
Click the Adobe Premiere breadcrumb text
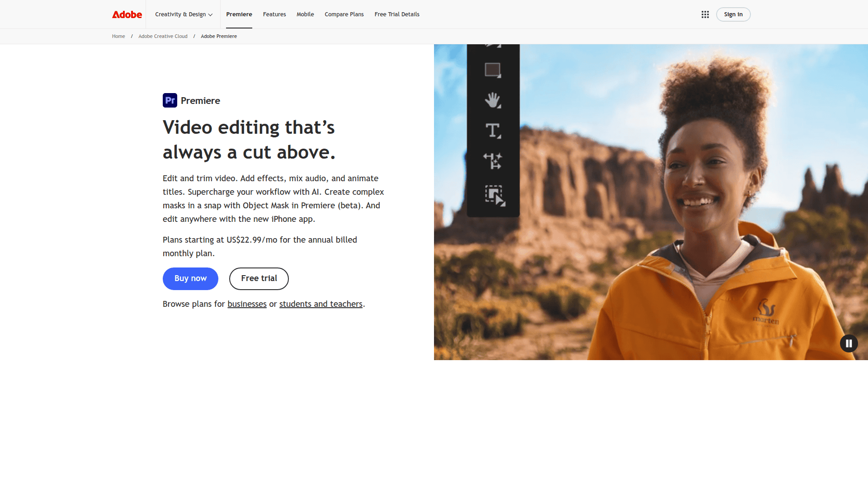pos(219,36)
